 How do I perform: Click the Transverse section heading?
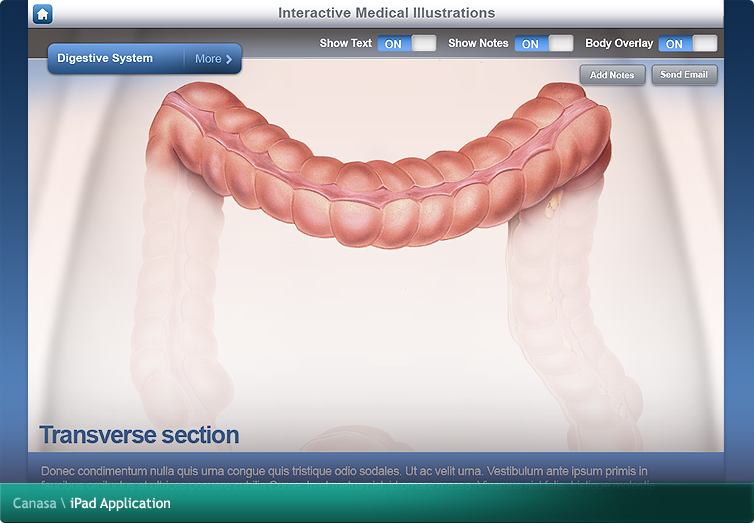coord(139,435)
